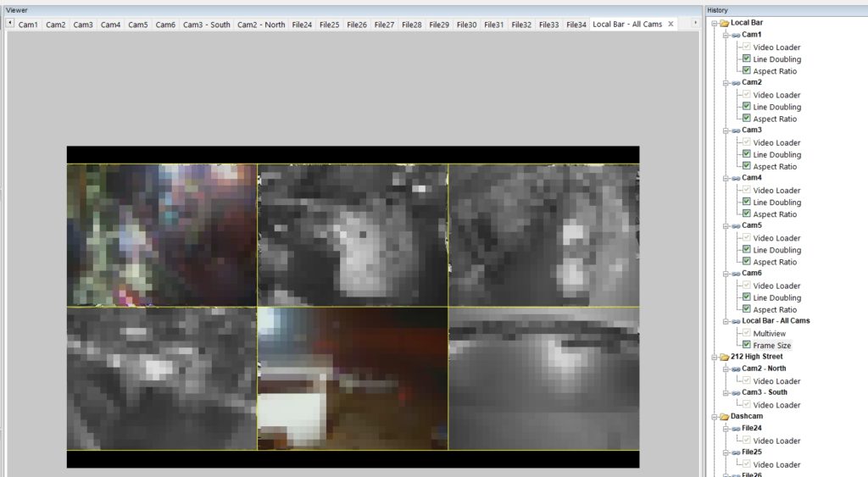868x477 pixels.
Task: Toggle Aspect Ratio checkbox under Cam6
Action: (x=746, y=308)
